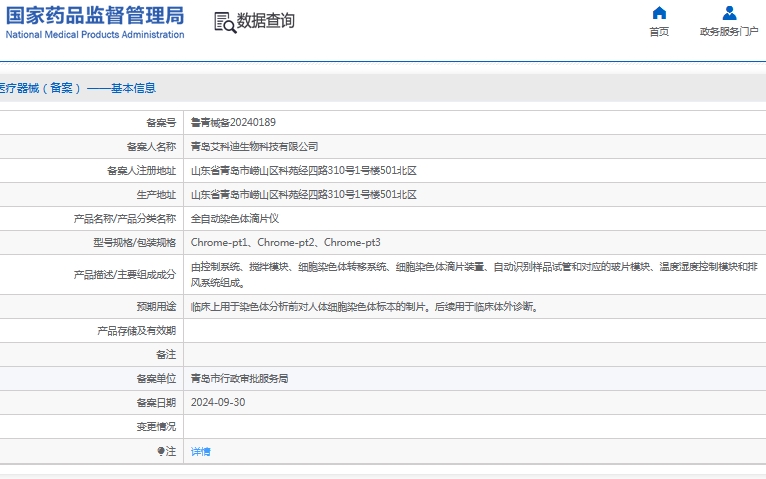The image size is (766, 479).
Task: Select record number 鲁青械备20240189
Action: click(x=233, y=123)
